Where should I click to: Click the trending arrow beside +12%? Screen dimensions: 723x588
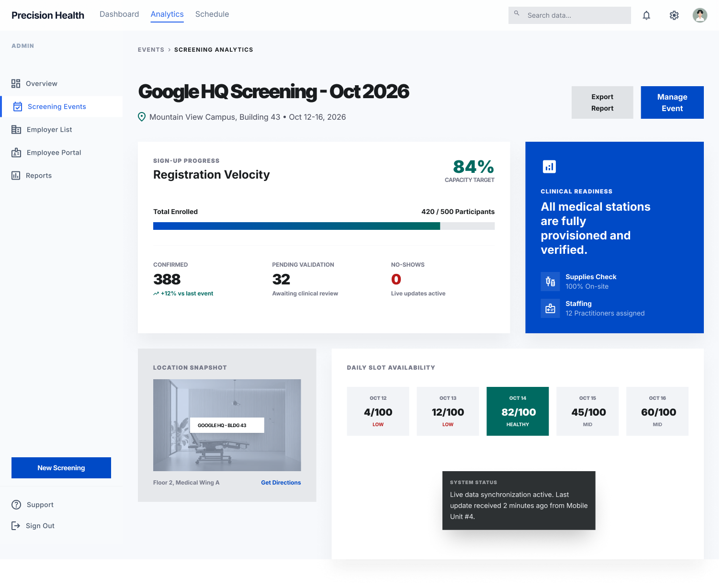pos(156,294)
